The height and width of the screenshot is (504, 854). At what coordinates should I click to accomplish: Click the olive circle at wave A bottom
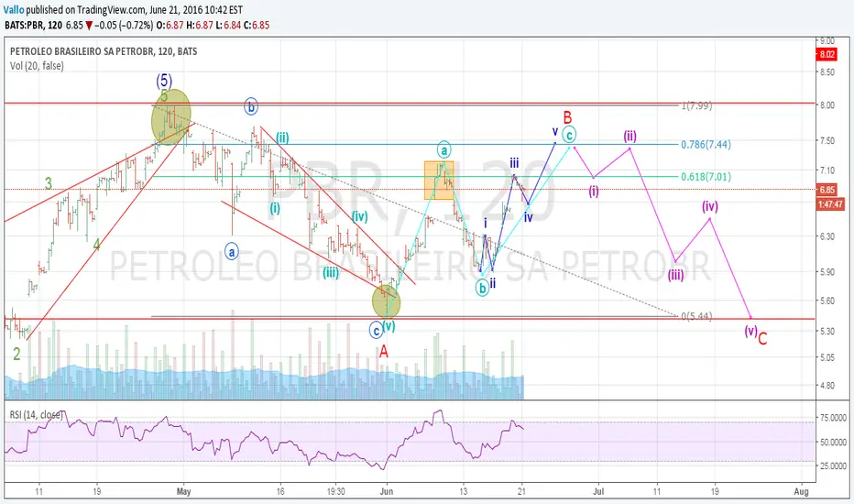[x=386, y=301]
